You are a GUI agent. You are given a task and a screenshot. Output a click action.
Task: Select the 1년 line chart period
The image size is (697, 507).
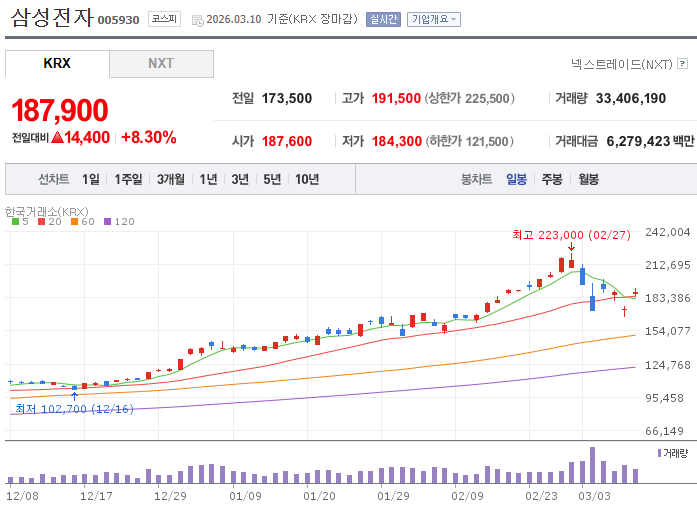[x=208, y=179]
